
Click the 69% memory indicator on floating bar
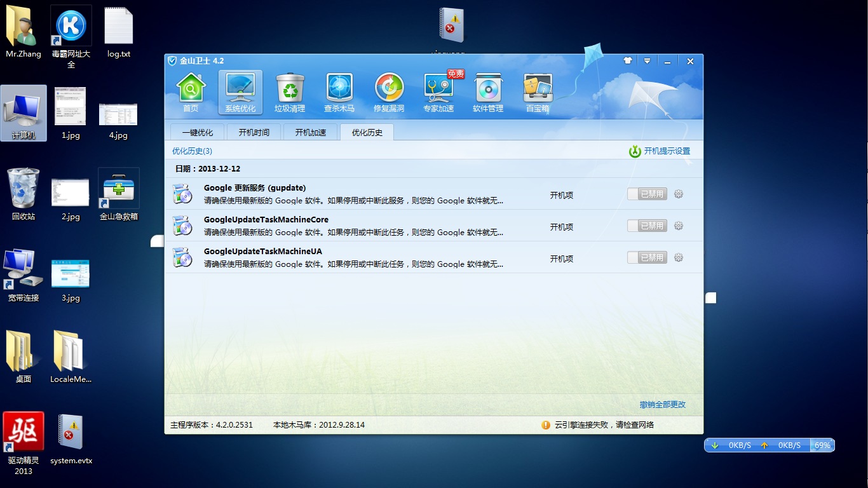pos(822,445)
